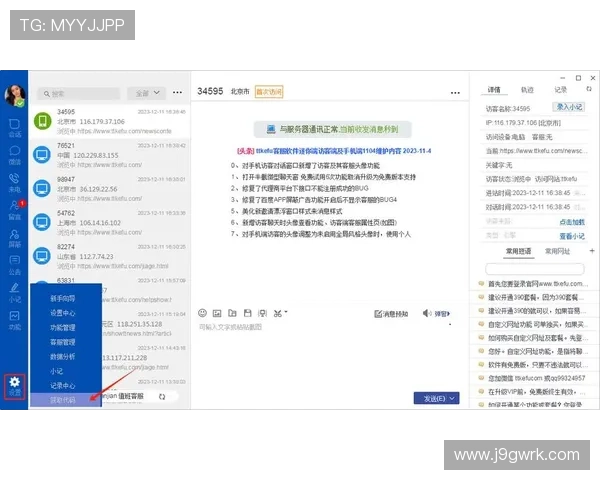Open the 小记 notes sidebar icon
The height and width of the screenshot is (480, 600).
coord(15,293)
